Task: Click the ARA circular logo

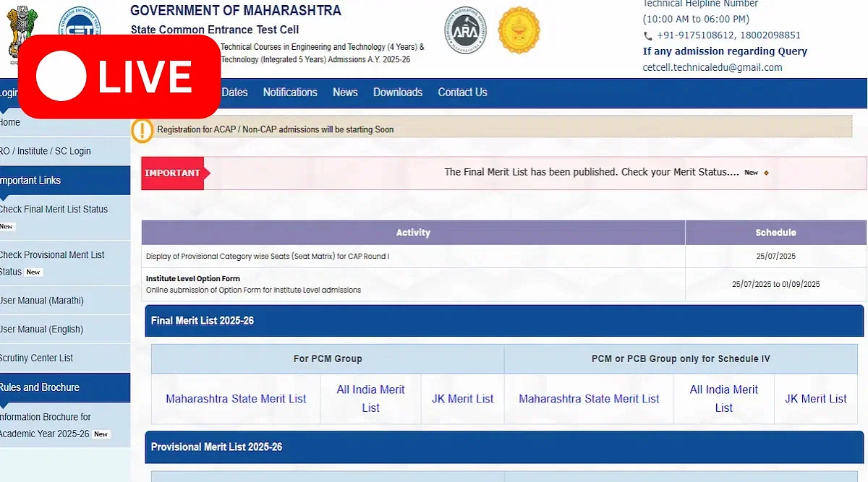Action: point(465,30)
